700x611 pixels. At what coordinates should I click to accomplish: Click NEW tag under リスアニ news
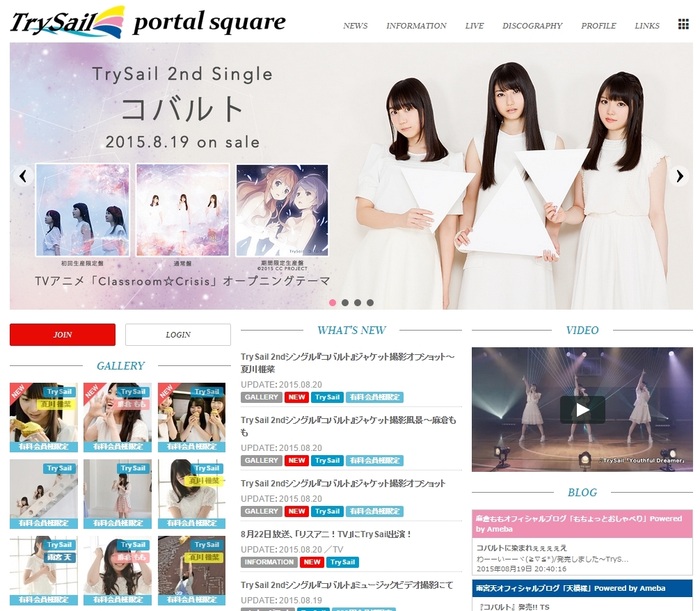coord(312,562)
